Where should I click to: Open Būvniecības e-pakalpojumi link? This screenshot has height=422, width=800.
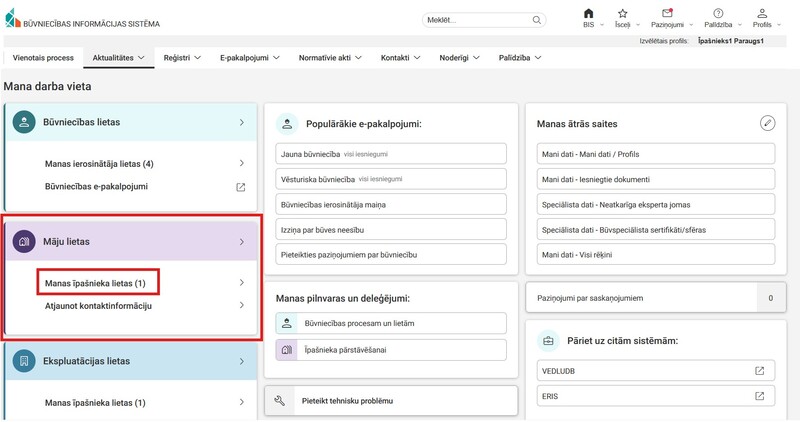96,187
